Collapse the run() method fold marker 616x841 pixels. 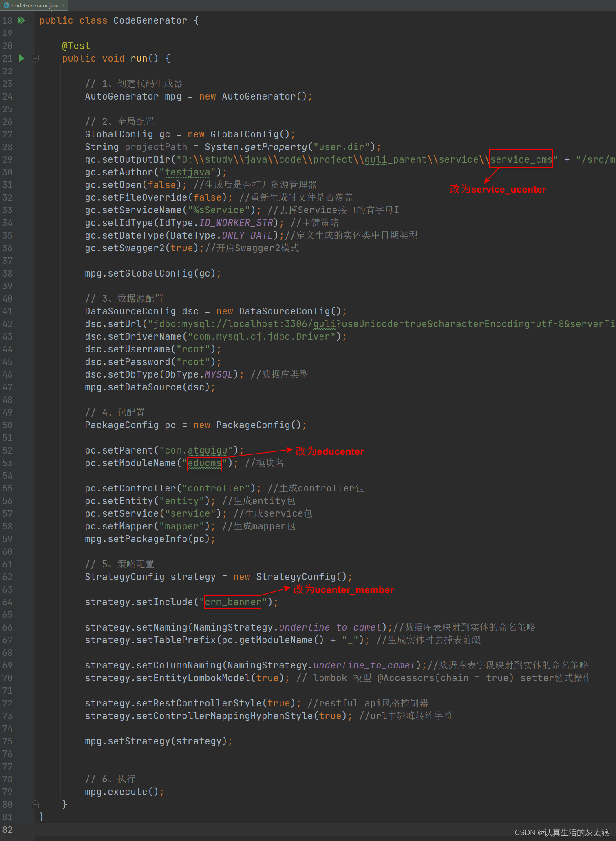35,58
